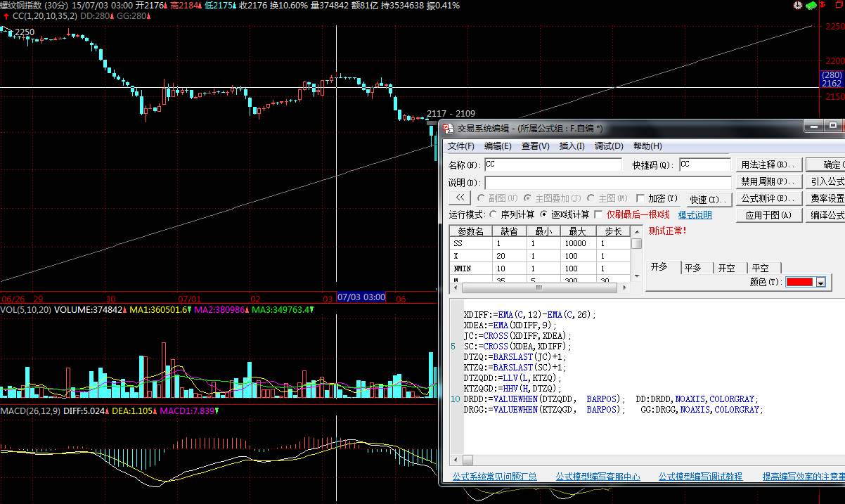845x504 pixels.
Task: Click the 07/03 03:00 time marker
Action: 361,297
